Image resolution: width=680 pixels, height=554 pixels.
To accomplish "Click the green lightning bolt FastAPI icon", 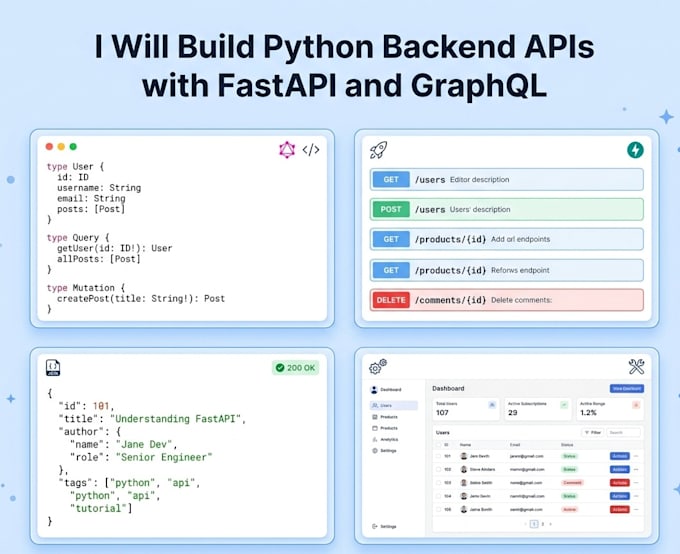I will point(635,150).
